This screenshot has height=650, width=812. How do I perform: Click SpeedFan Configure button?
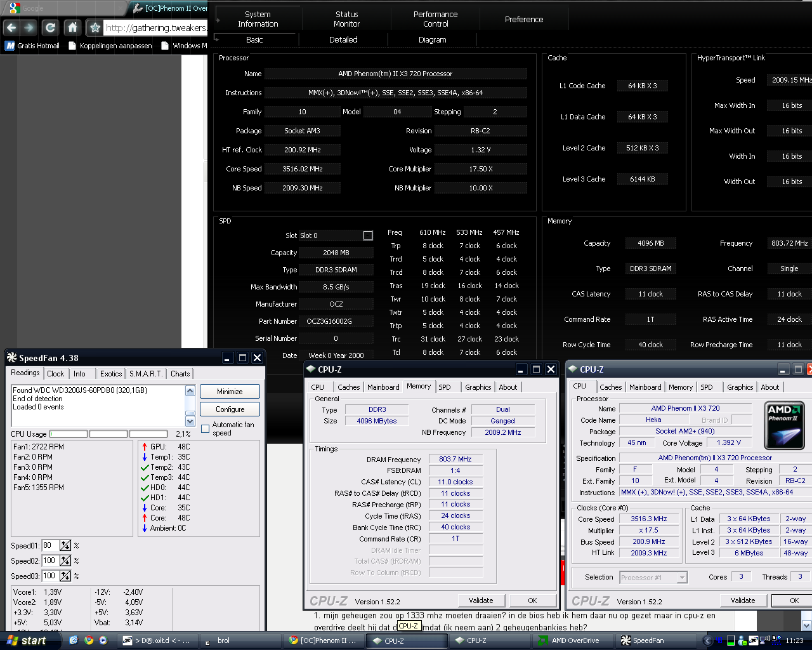(x=230, y=409)
